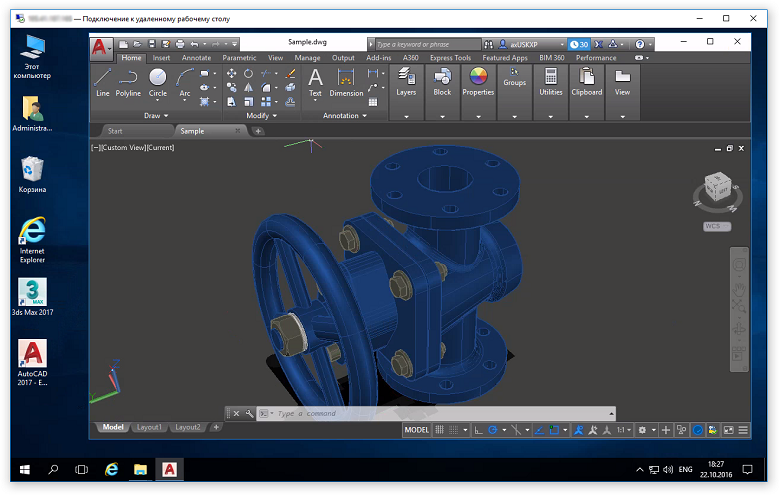Expand the Modify panel dropdown
The width and height of the screenshot is (780, 495).
[261, 115]
